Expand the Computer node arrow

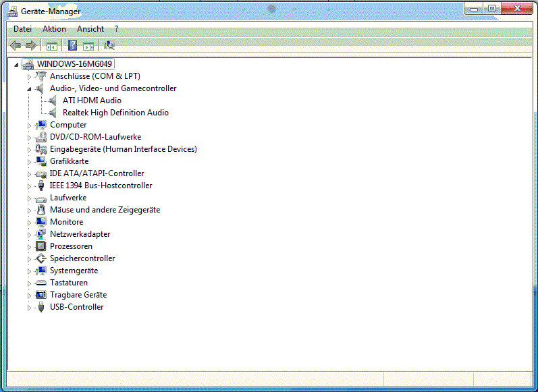click(x=29, y=125)
